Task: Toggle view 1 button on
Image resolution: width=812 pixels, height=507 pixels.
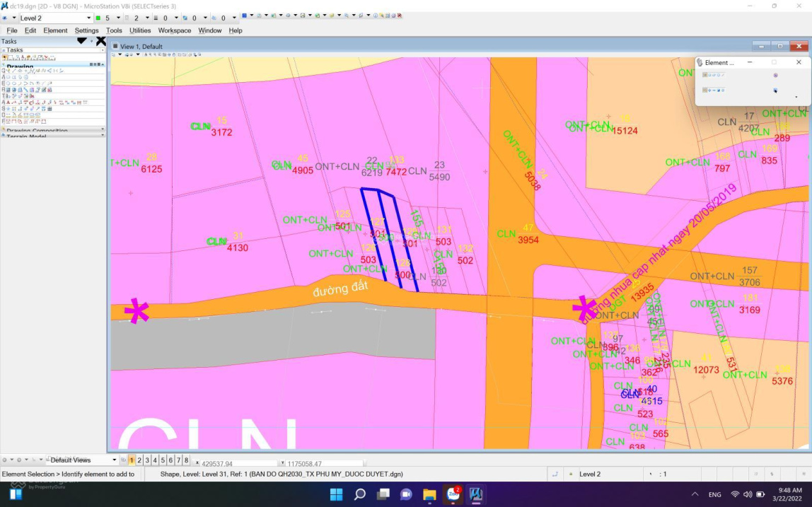Action: (x=132, y=460)
